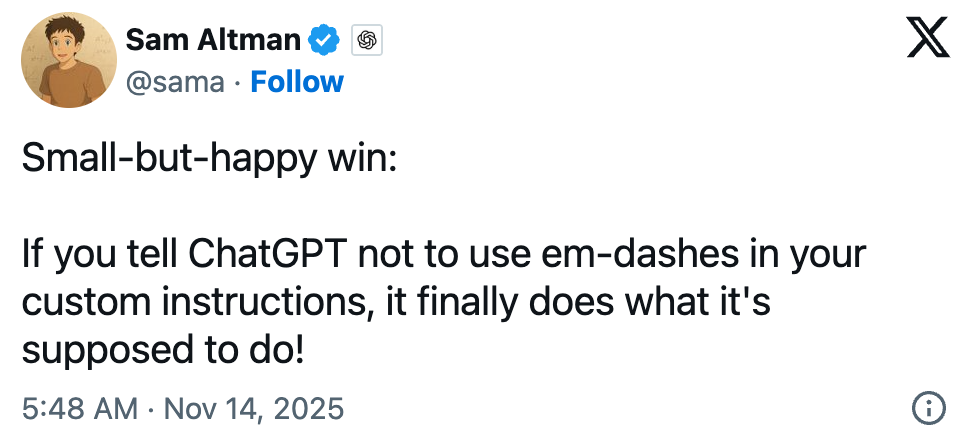
Task: Click the circled info icon
Action: click(929, 408)
